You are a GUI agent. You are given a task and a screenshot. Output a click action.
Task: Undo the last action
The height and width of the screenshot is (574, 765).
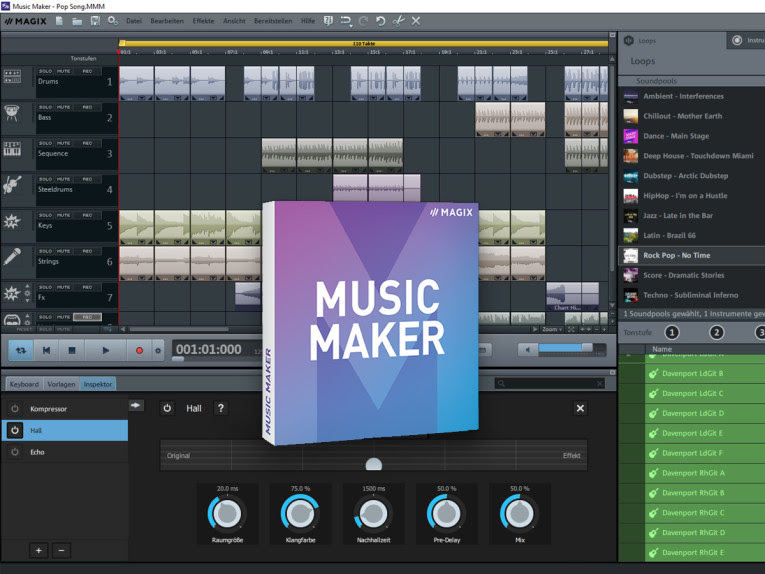(x=381, y=21)
